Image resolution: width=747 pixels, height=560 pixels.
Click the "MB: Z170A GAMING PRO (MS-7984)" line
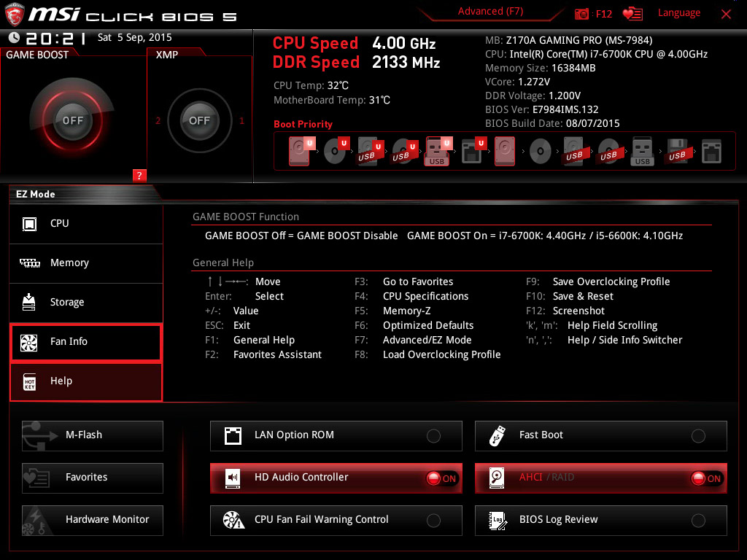coord(569,41)
